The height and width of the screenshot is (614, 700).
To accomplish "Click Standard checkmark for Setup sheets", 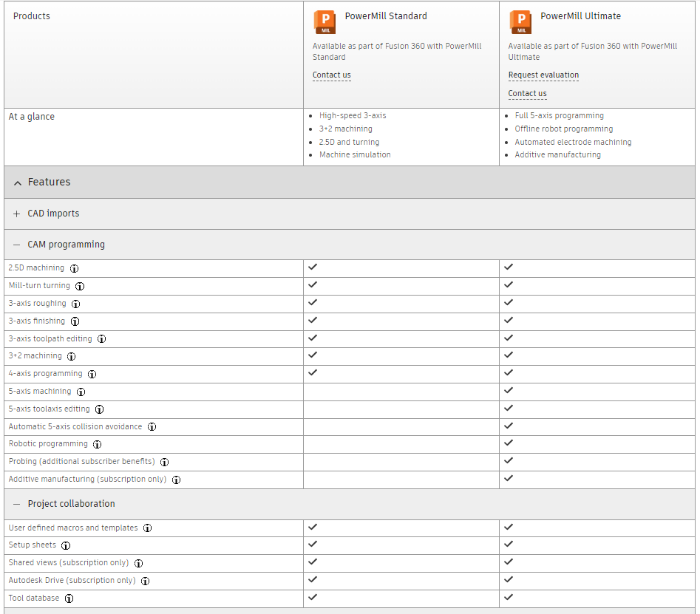I will pyautogui.click(x=313, y=544).
